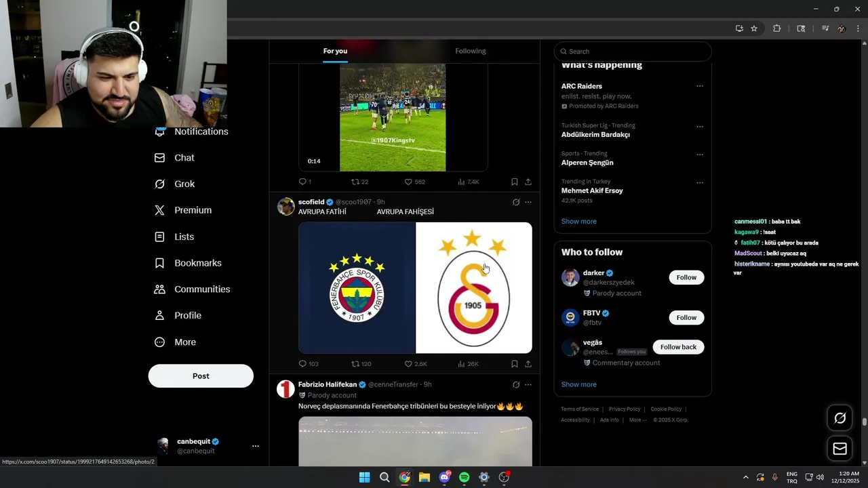The image size is (868, 488).
Task: Open more options for Alperen Şengün trend
Action: (700, 155)
